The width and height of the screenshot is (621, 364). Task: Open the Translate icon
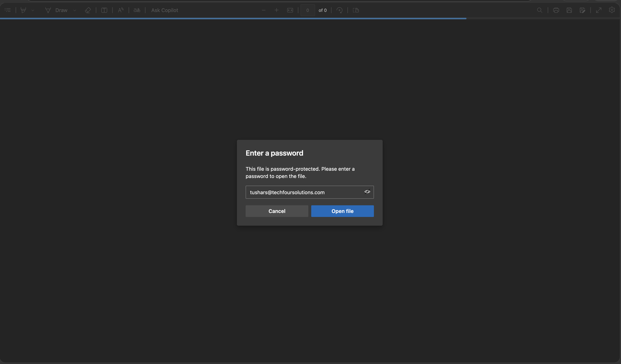click(137, 10)
